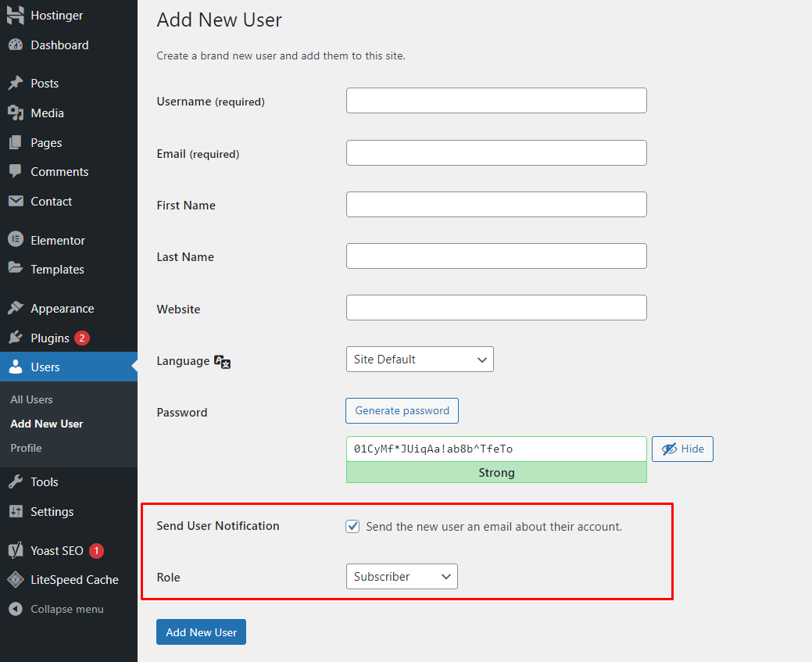
Task: Focus the Email input field
Action: [x=496, y=153]
